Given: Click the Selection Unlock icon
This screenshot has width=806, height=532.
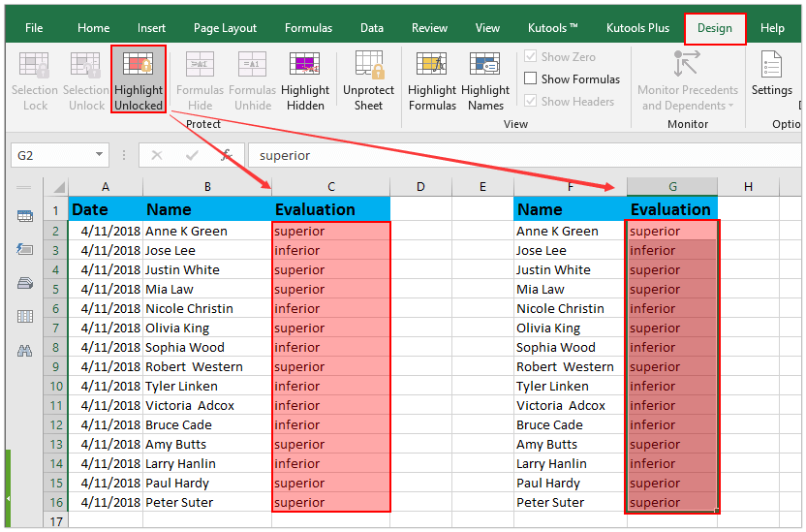Looking at the screenshot, I should [85, 65].
